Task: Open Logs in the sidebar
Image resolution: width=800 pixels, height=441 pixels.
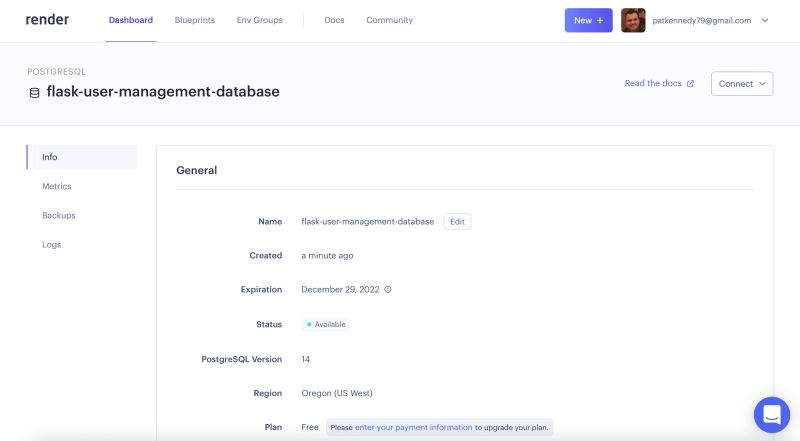Action: (52, 244)
